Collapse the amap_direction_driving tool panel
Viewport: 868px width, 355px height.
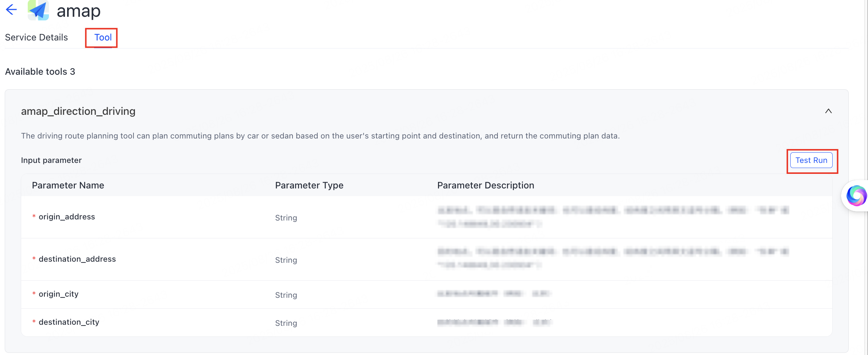tap(828, 111)
